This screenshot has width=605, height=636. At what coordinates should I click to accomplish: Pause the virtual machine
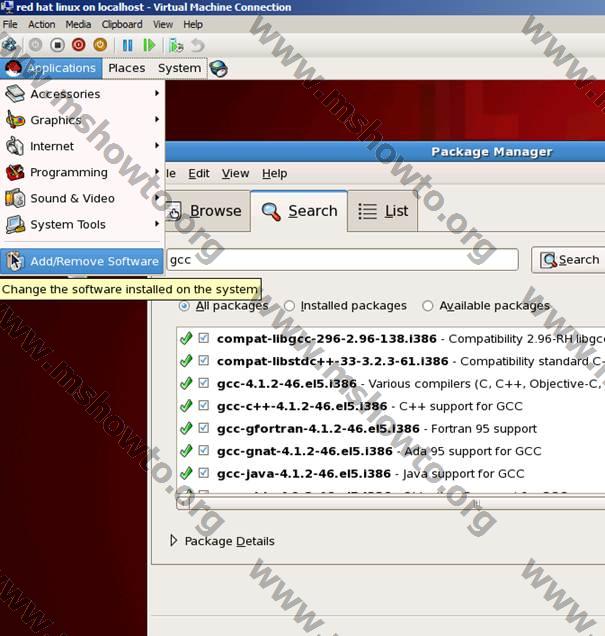pos(127,45)
